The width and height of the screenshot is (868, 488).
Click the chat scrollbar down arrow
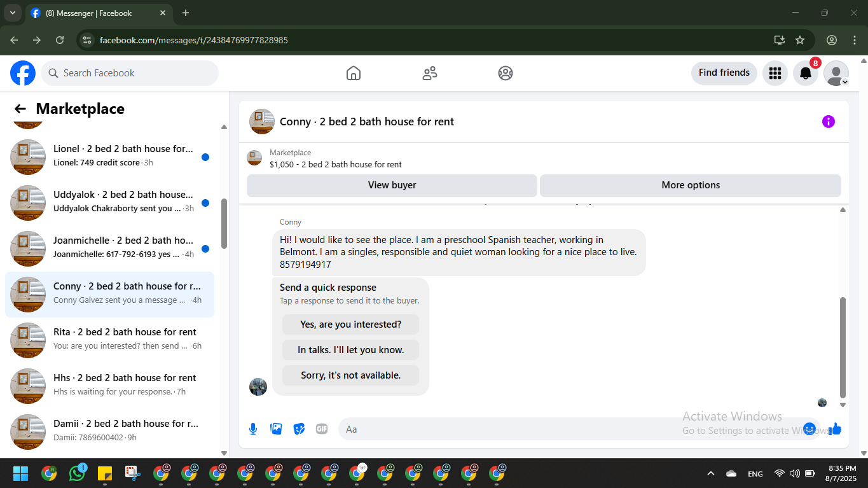coord(843,405)
